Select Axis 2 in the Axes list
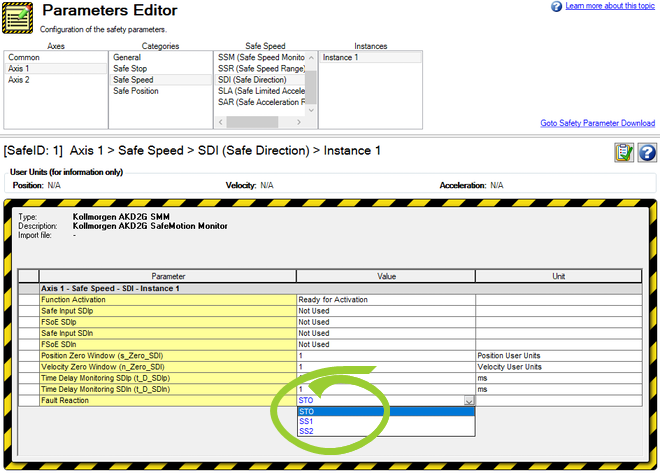 click(x=55, y=80)
